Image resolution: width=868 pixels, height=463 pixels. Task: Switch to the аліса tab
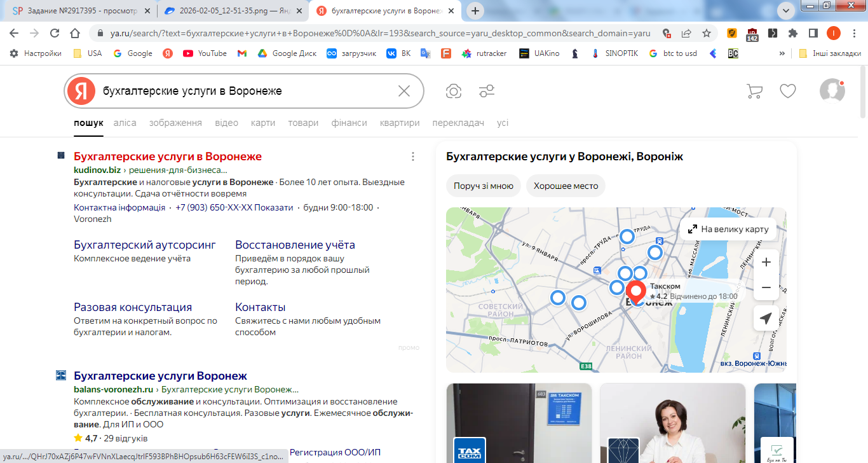pos(125,123)
